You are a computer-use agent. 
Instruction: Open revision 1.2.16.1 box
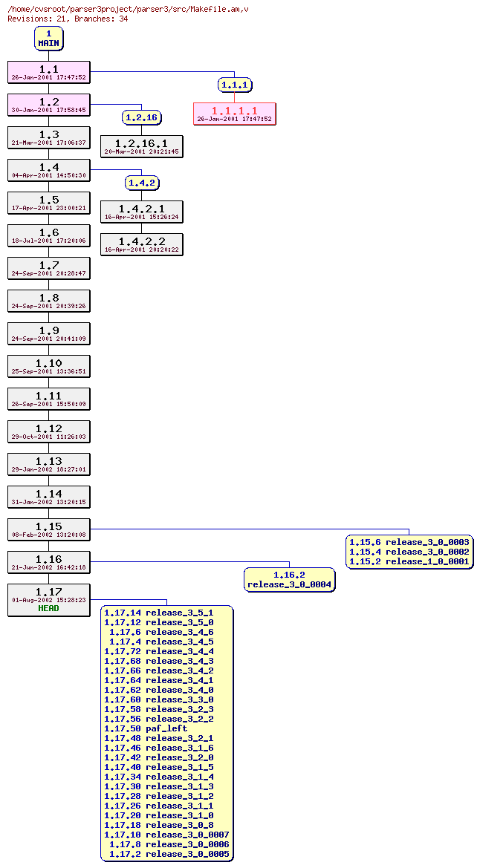point(141,147)
